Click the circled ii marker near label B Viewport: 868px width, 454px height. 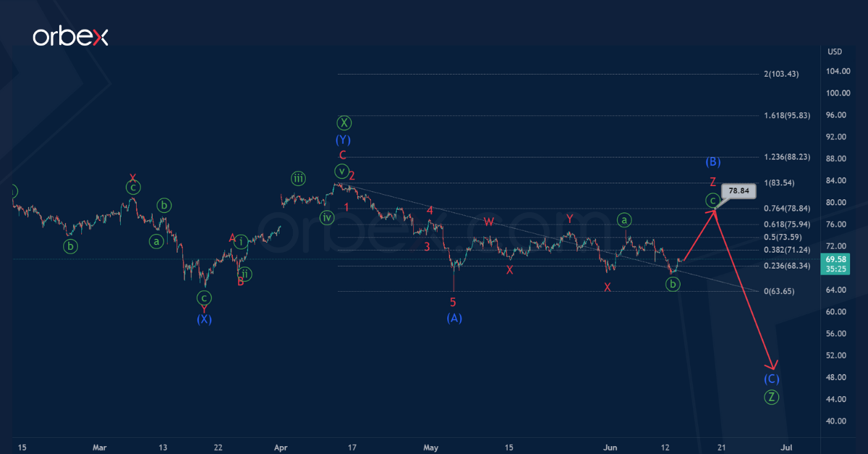coord(244,274)
